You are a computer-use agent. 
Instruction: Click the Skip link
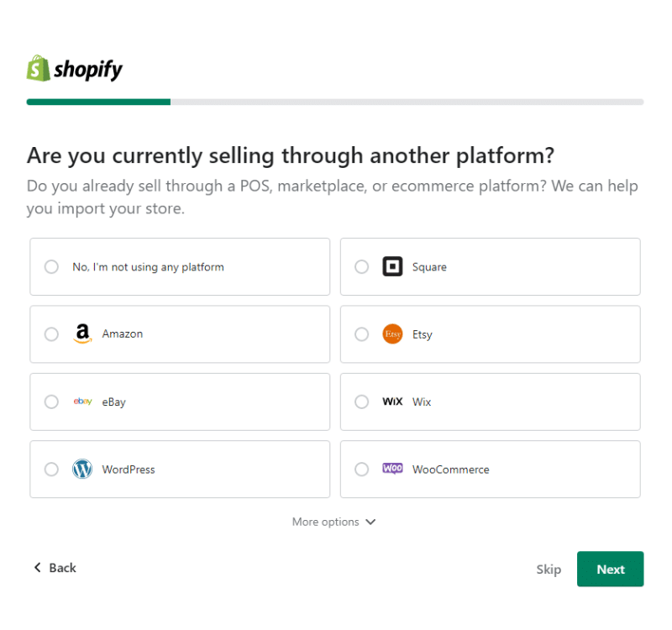click(x=549, y=569)
